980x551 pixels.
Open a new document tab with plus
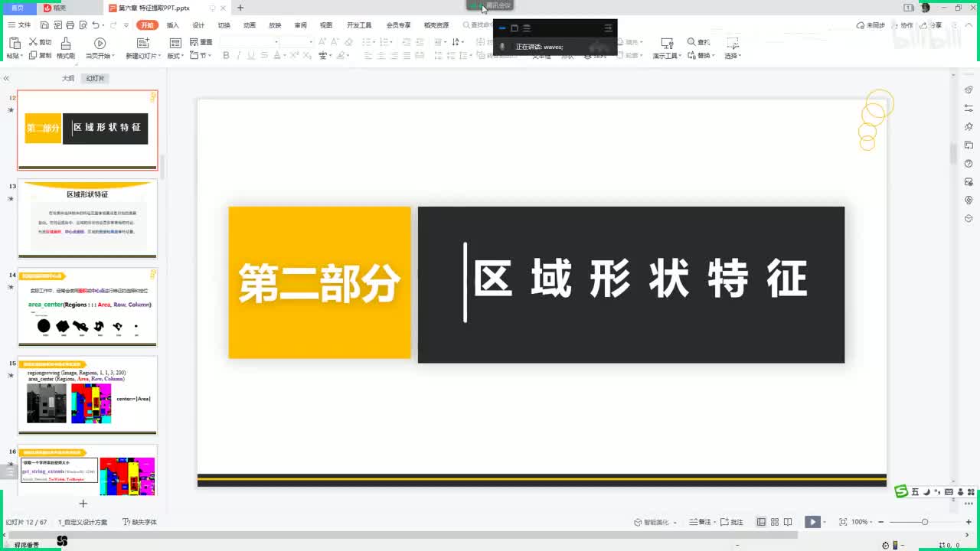(240, 8)
